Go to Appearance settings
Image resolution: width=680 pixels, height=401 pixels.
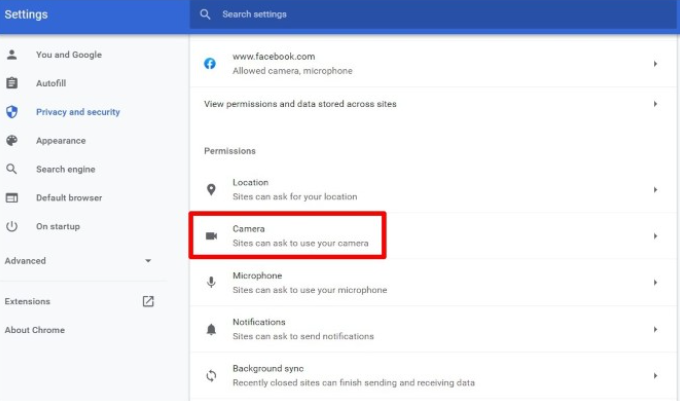(x=61, y=140)
